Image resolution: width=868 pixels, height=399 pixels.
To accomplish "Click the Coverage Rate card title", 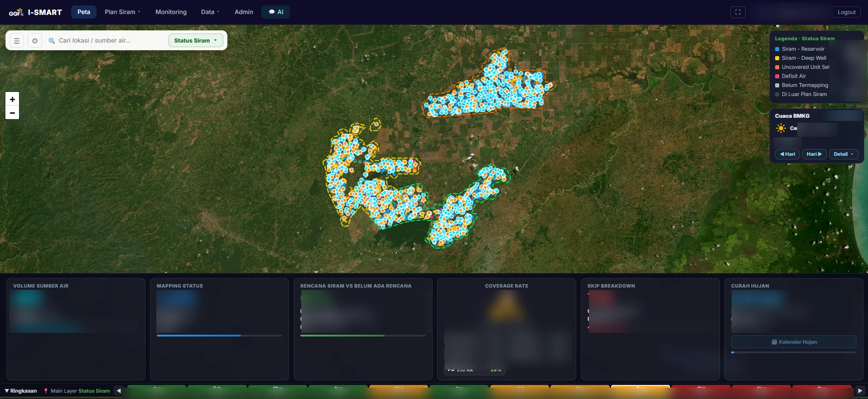I will click(506, 286).
